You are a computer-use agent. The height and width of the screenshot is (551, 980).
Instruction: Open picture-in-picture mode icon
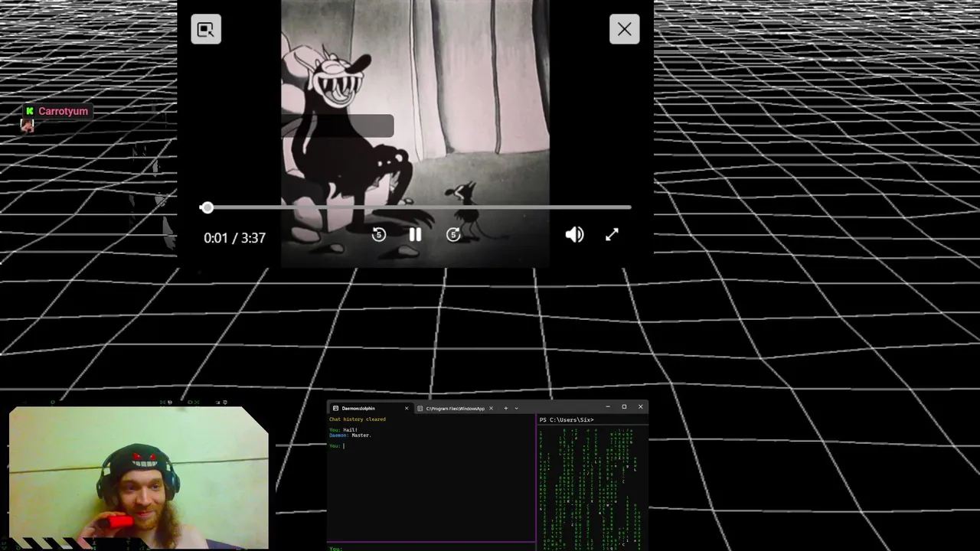206,29
